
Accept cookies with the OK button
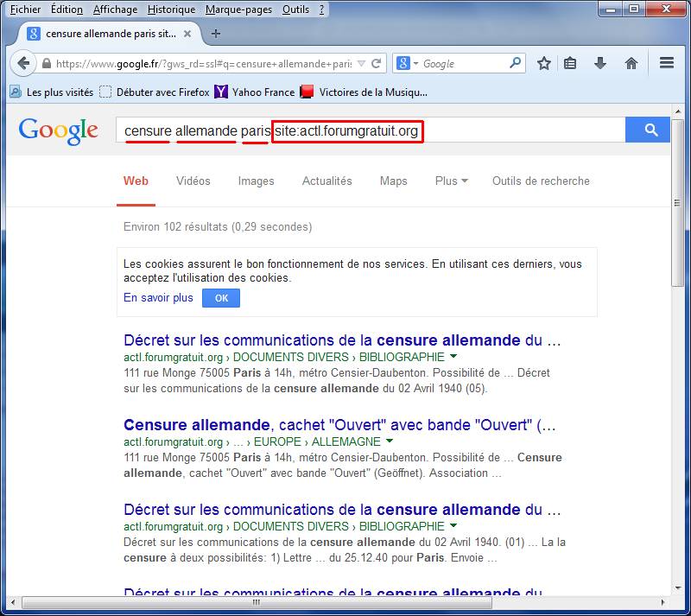coord(221,298)
